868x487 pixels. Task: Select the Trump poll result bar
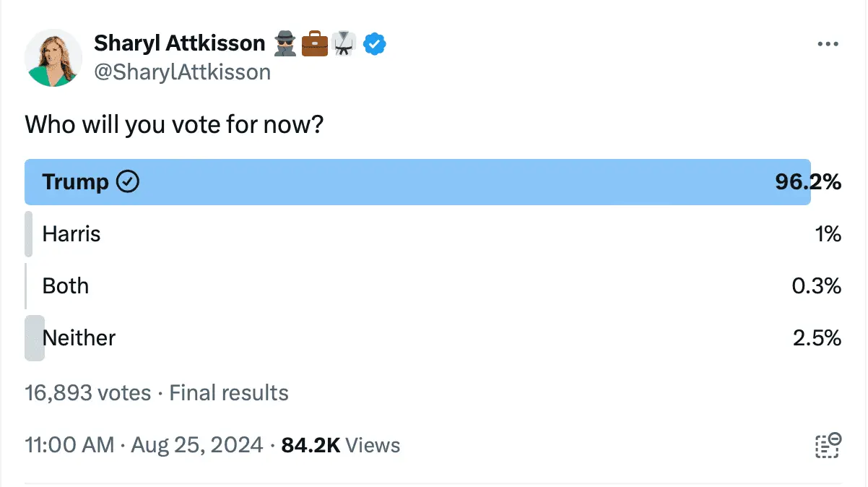click(x=417, y=182)
